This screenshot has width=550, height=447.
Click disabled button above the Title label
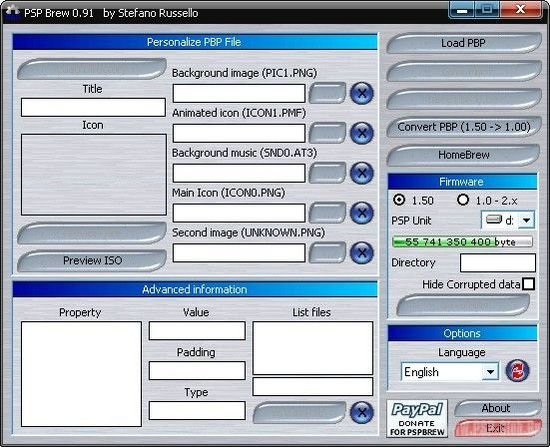coord(92,69)
